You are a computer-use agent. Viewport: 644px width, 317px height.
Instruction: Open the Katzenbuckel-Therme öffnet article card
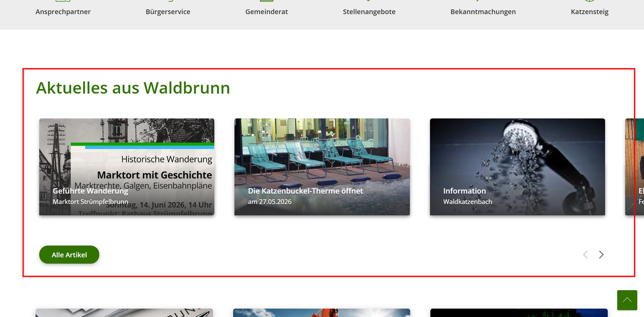(x=322, y=167)
